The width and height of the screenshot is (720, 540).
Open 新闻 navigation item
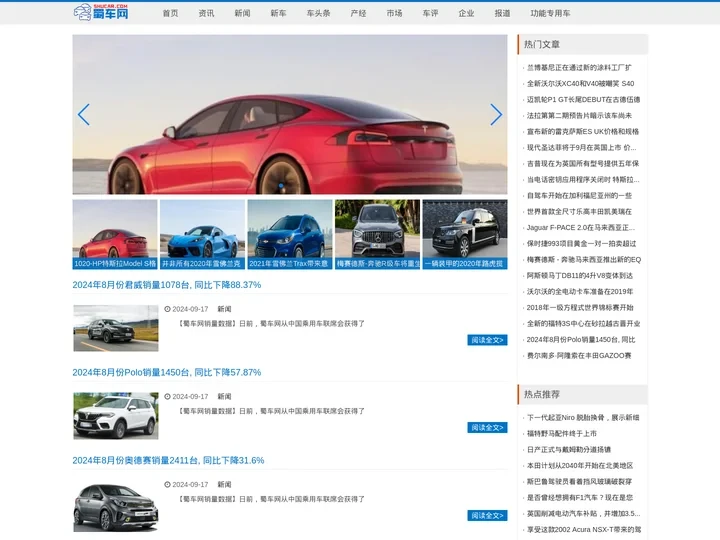click(x=242, y=13)
